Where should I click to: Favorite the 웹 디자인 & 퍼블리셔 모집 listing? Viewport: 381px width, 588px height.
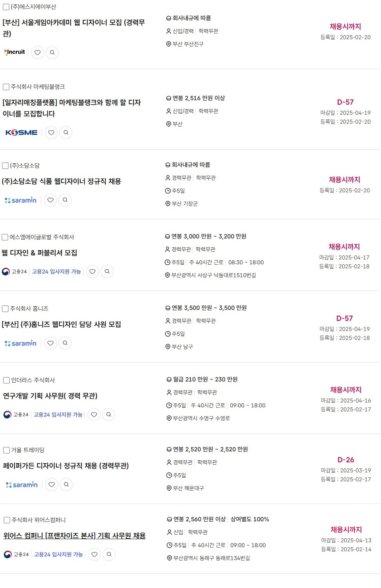click(x=92, y=272)
